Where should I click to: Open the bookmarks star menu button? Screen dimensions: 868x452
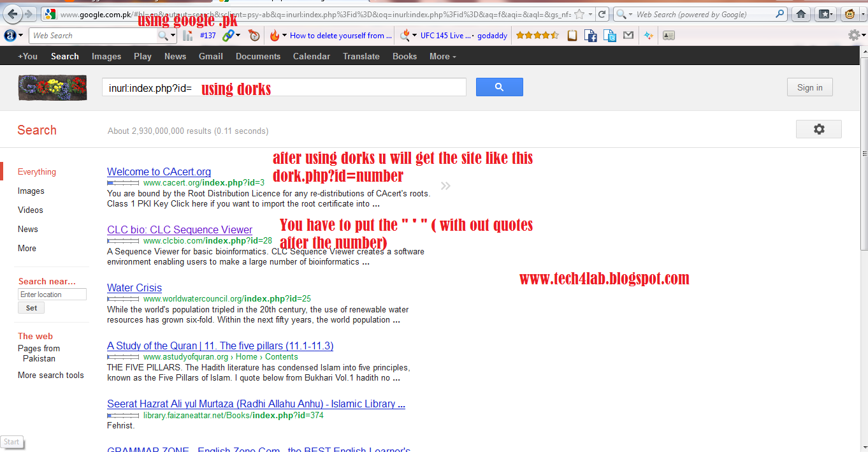tap(826, 14)
